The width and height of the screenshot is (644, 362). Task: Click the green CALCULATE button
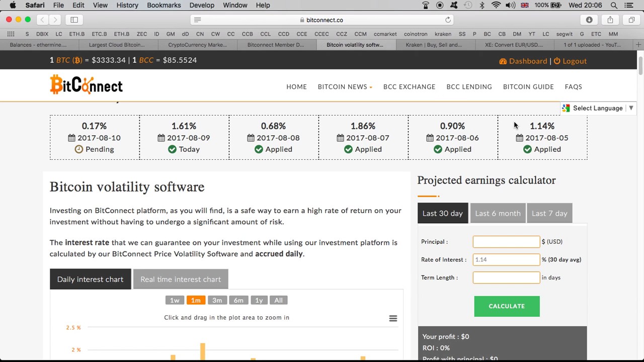click(507, 306)
